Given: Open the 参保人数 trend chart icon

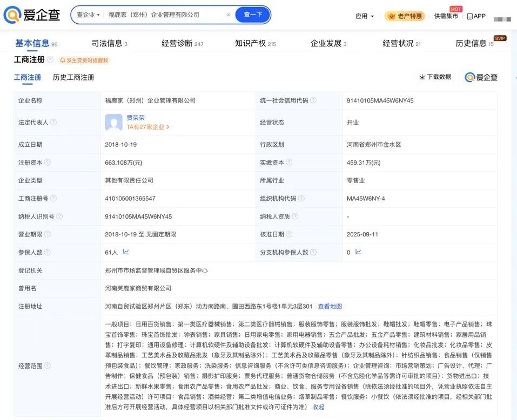Looking at the screenshot, I should click(126, 252).
